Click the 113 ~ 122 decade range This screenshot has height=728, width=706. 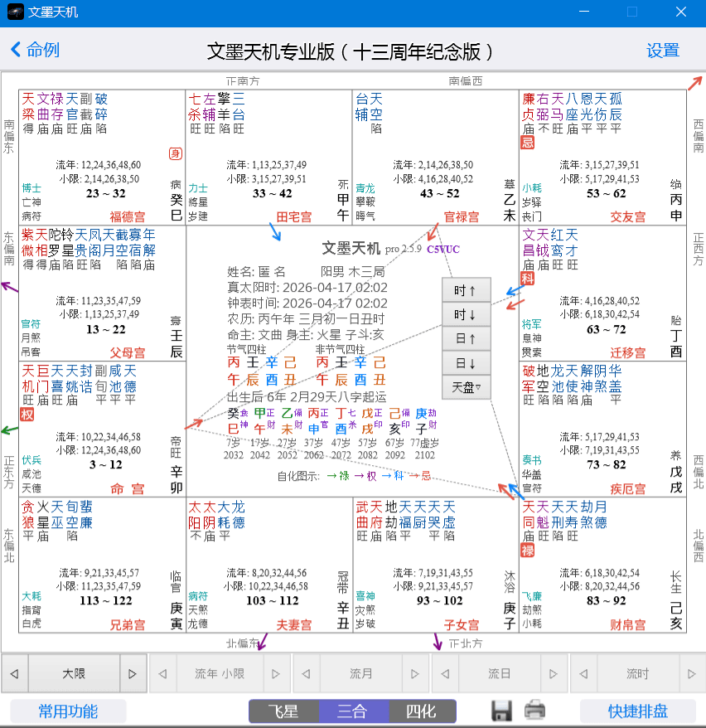tap(106, 600)
